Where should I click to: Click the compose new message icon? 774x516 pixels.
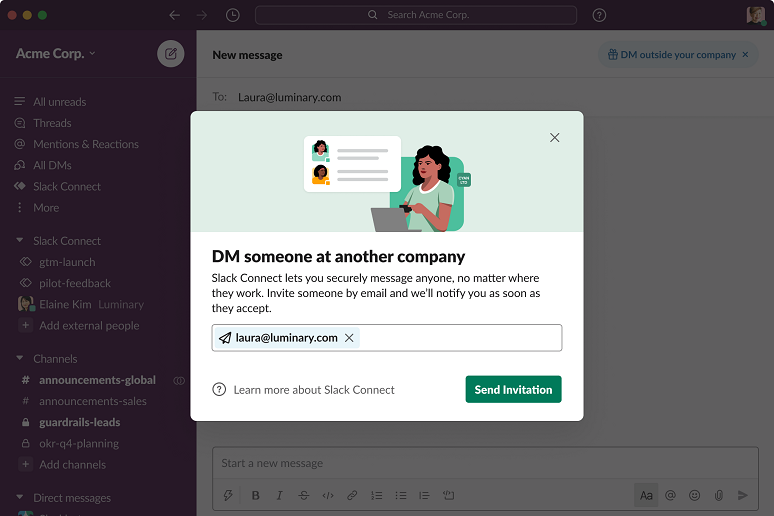(x=171, y=54)
